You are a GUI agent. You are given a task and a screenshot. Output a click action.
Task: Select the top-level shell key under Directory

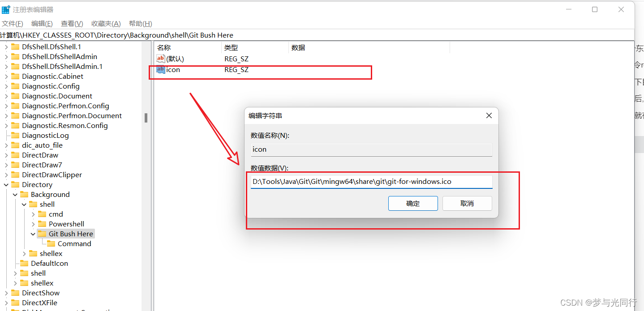coord(38,273)
